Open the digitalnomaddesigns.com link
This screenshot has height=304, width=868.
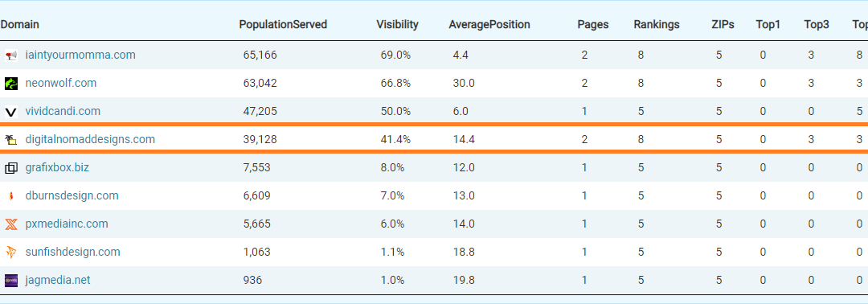coord(90,140)
